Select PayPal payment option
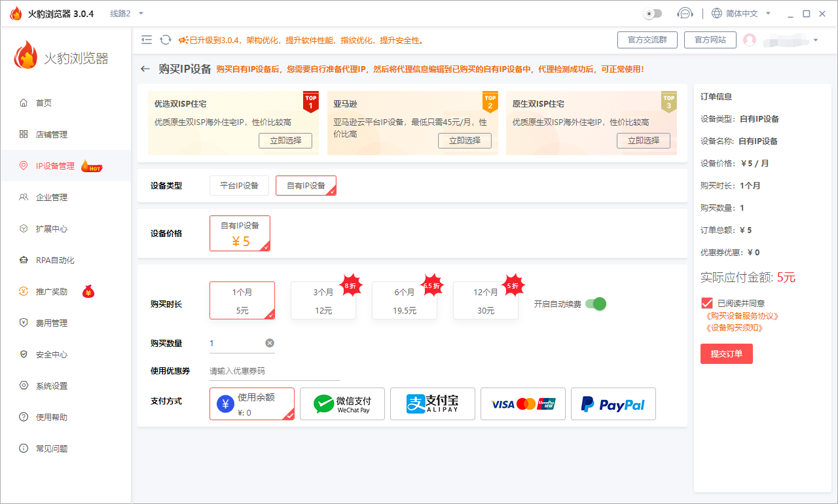838x504 pixels. pyautogui.click(x=613, y=404)
